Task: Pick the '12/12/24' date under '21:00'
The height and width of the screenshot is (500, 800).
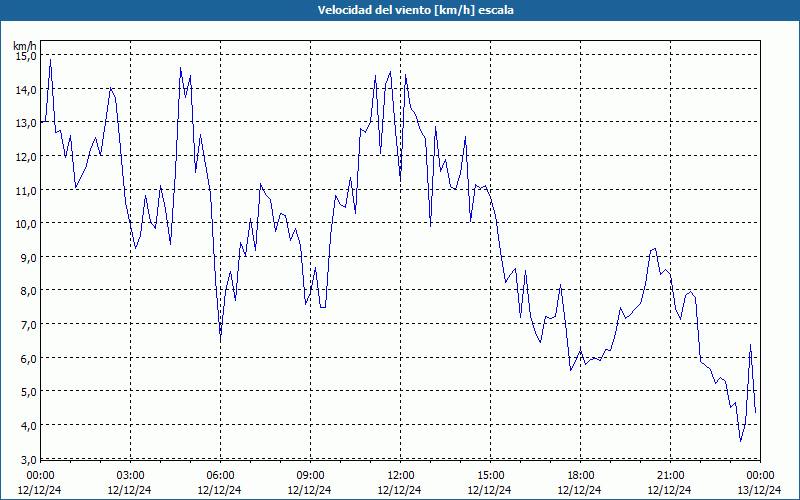Action: tap(669, 490)
